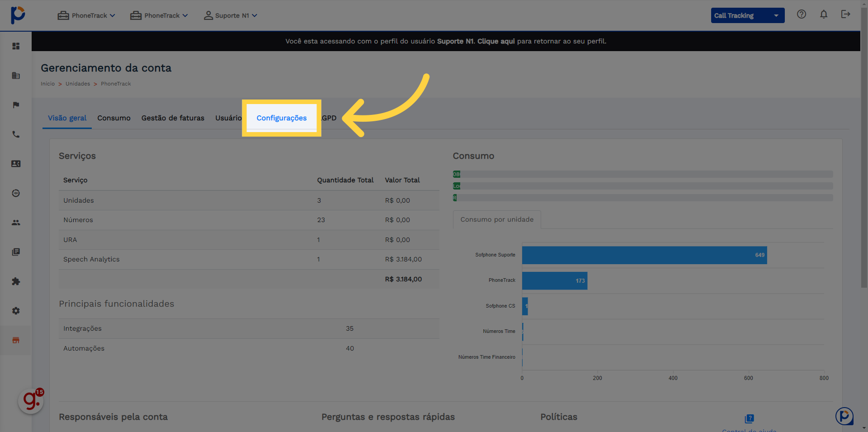The height and width of the screenshot is (432, 868).
Task: Switch to the Consumo tab
Action: point(114,118)
